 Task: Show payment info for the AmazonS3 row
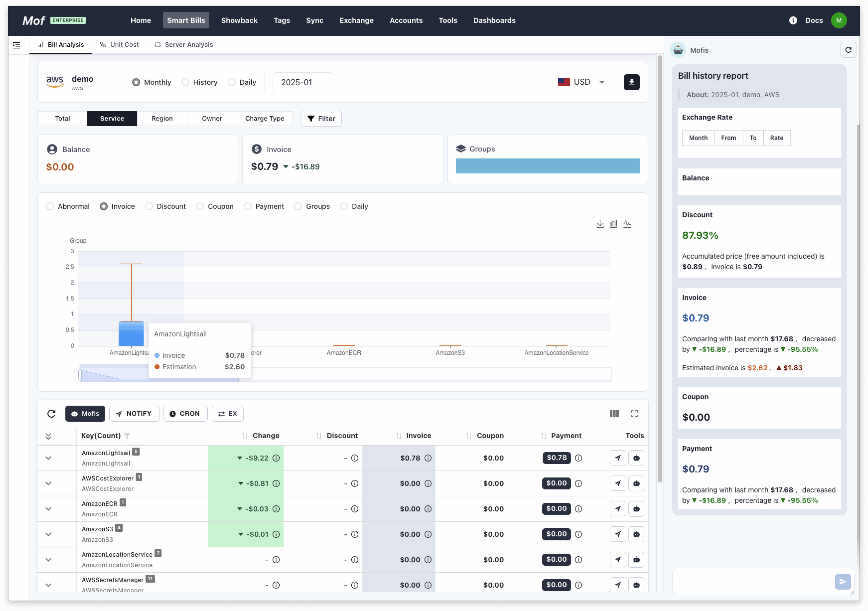[x=578, y=534]
